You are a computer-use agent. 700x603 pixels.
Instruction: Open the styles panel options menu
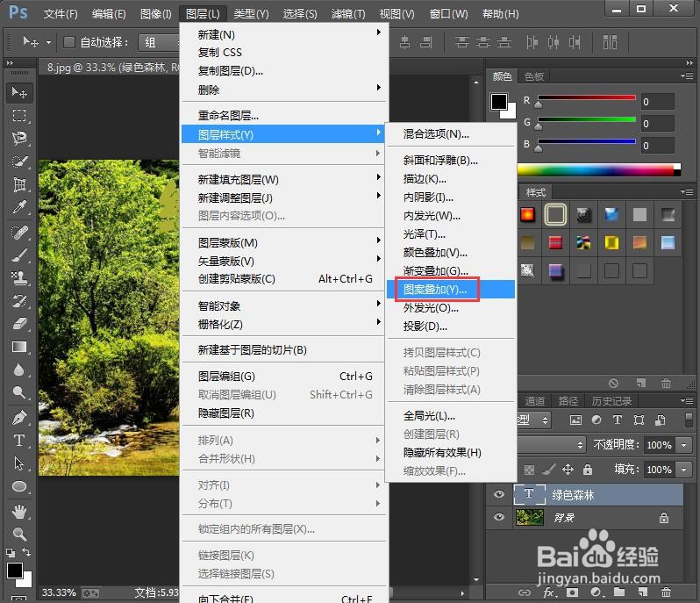click(688, 192)
